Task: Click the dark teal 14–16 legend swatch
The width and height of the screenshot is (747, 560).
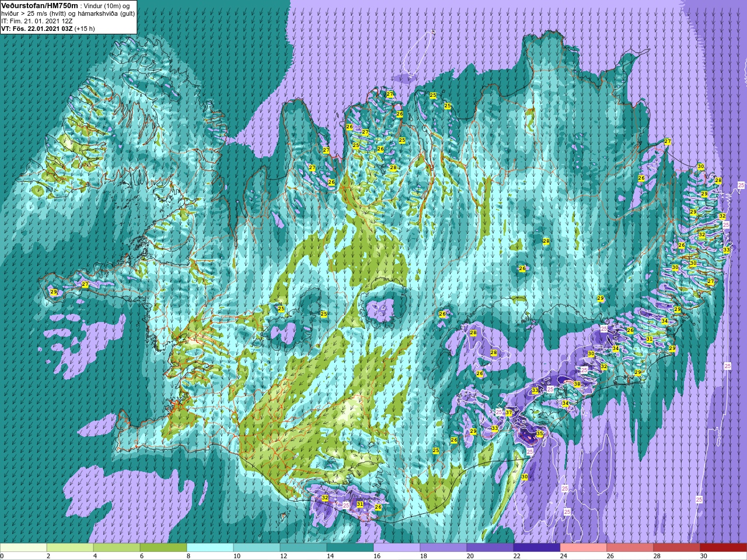Action: 350,548
